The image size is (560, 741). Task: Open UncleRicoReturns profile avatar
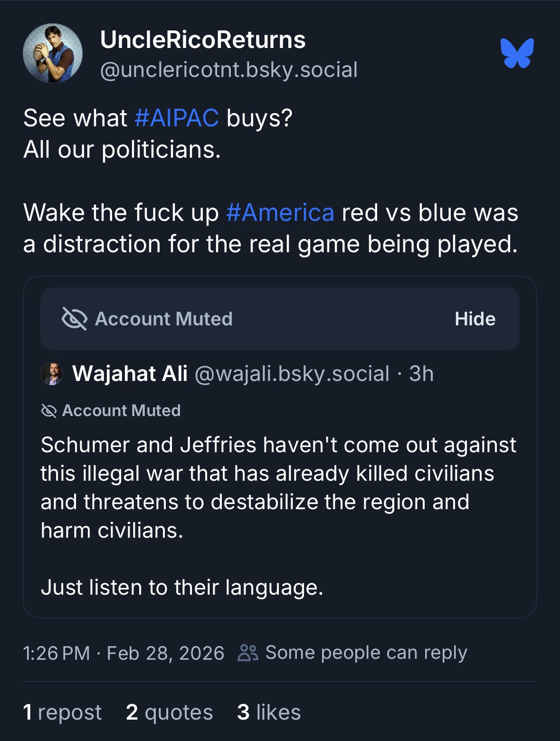(53, 53)
